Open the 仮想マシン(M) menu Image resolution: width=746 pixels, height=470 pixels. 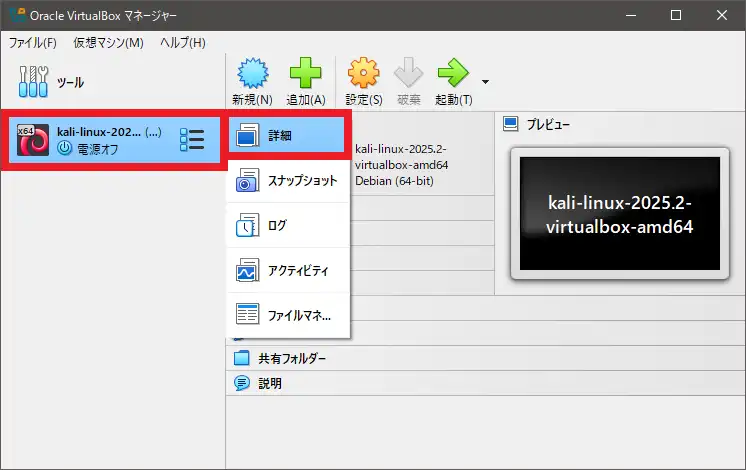(x=108, y=43)
